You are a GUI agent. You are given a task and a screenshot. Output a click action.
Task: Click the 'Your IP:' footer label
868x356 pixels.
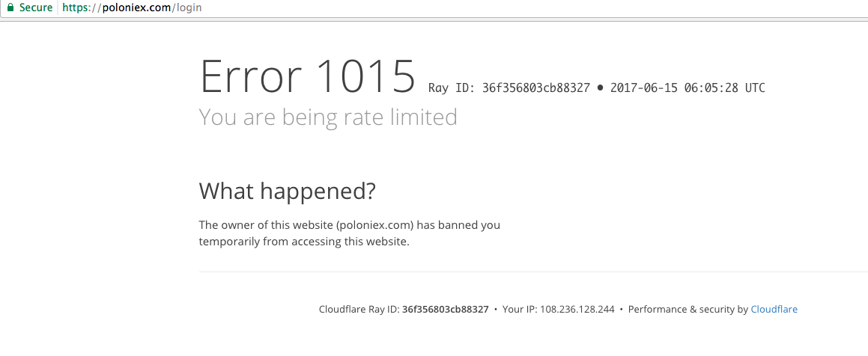tap(519, 310)
